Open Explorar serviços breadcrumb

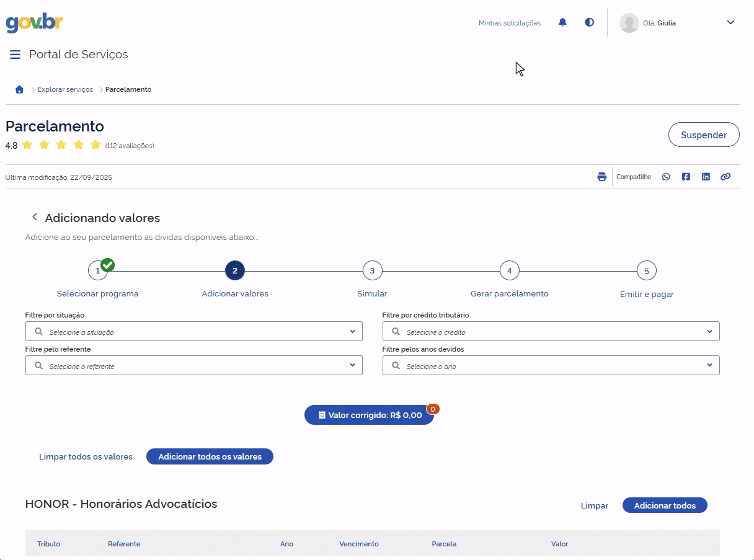(65, 89)
